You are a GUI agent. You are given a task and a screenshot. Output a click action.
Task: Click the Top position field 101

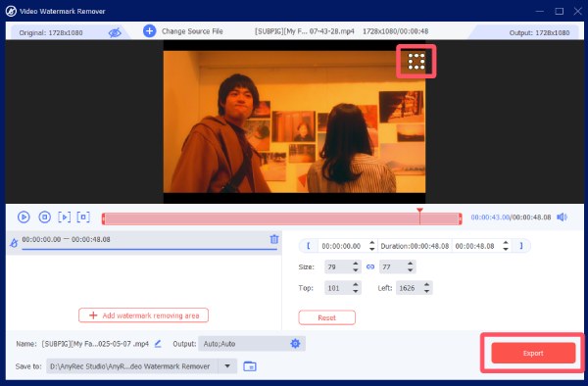pyautogui.click(x=337, y=288)
